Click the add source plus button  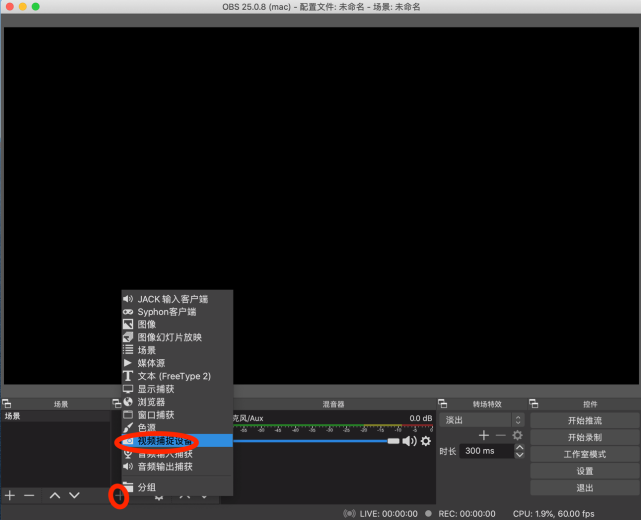[119, 496]
